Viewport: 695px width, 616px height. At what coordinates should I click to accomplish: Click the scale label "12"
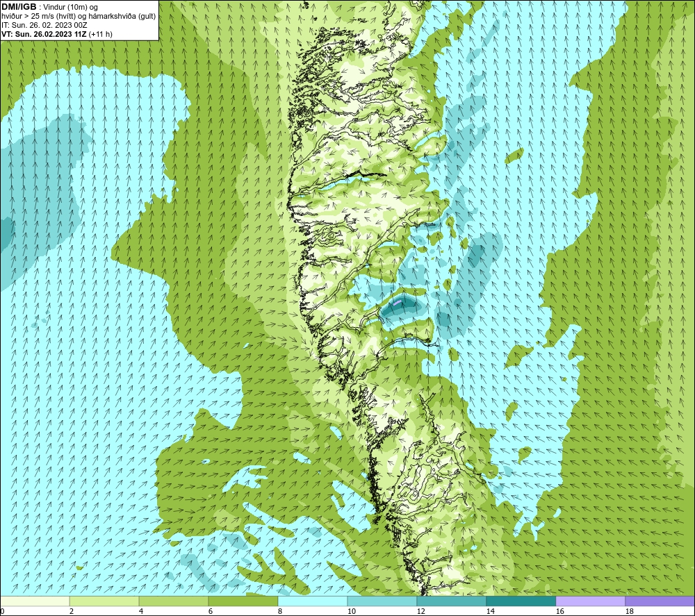click(421, 611)
